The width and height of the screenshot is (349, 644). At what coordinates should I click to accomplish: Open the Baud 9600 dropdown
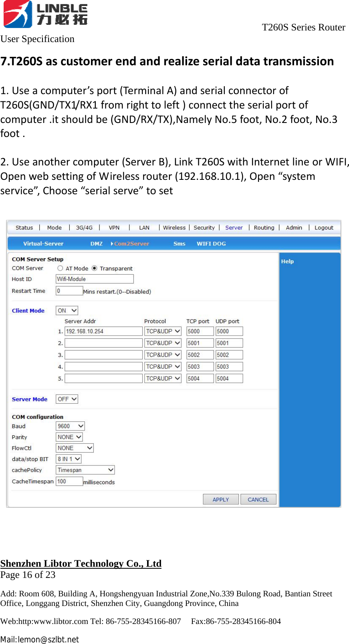(x=70, y=426)
